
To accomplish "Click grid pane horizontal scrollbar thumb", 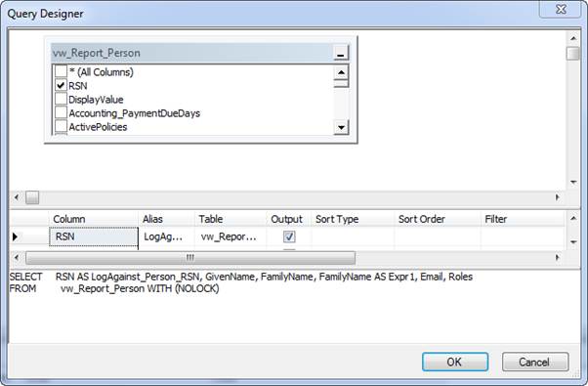I will (x=190, y=258).
